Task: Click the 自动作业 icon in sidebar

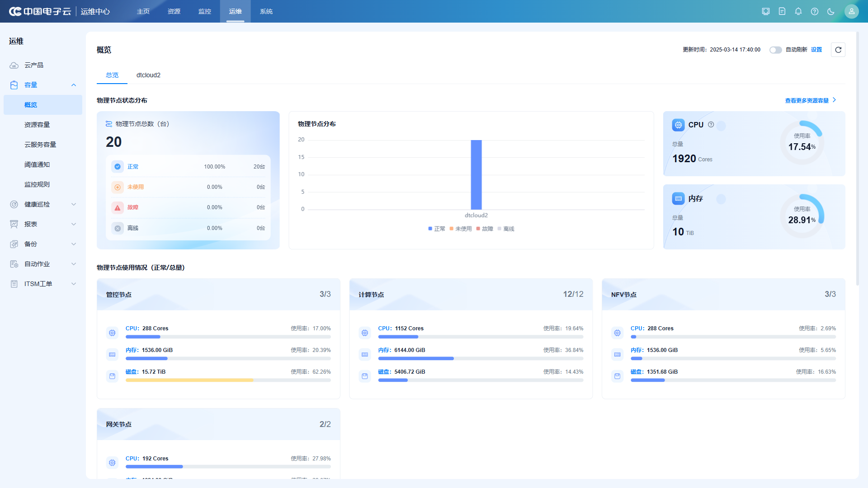Action: click(14, 264)
